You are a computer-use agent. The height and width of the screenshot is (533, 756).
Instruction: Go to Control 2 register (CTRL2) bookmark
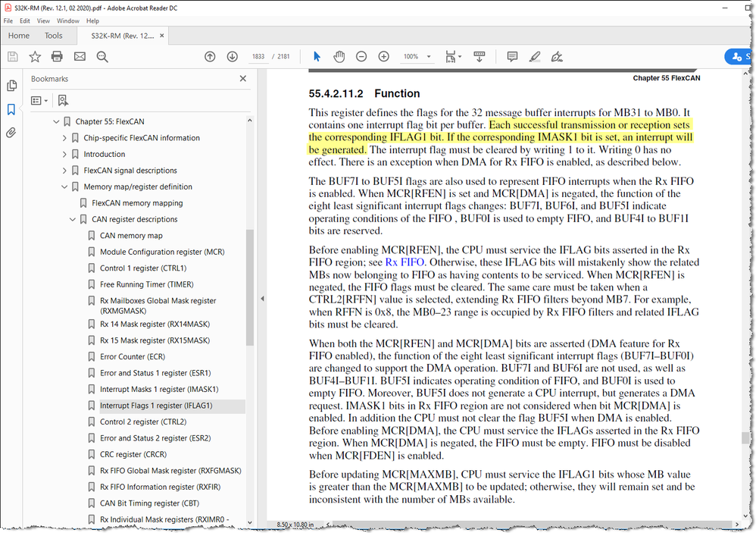143,422
